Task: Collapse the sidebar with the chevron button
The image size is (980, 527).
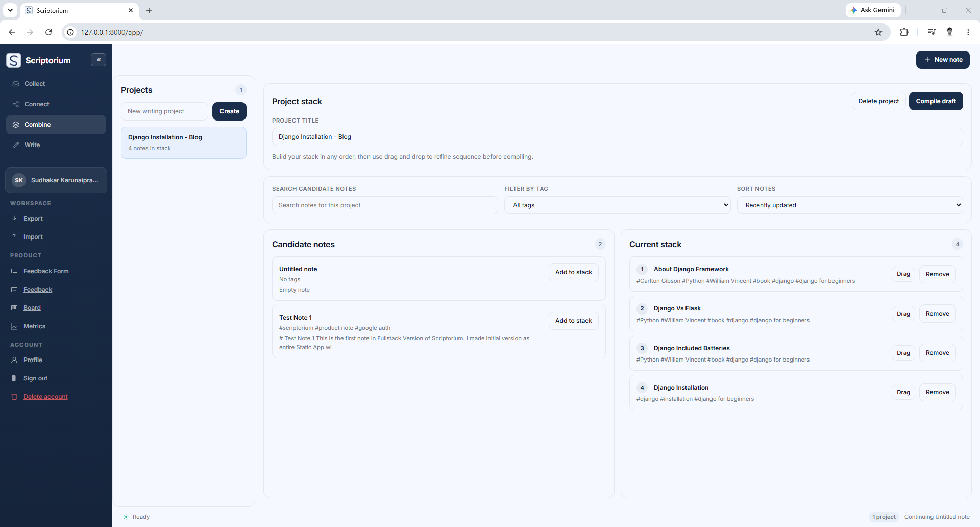Action: (x=99, y=60)
